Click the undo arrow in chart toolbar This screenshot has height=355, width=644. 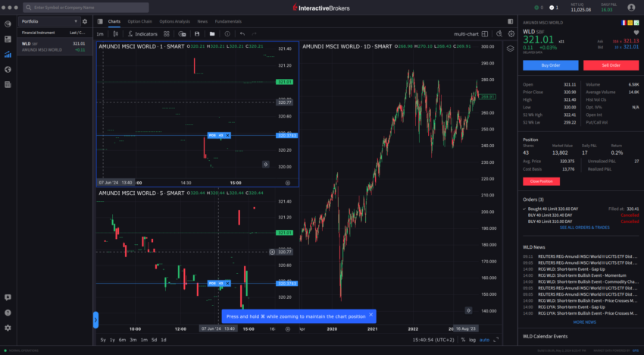(x=242, y=34)
